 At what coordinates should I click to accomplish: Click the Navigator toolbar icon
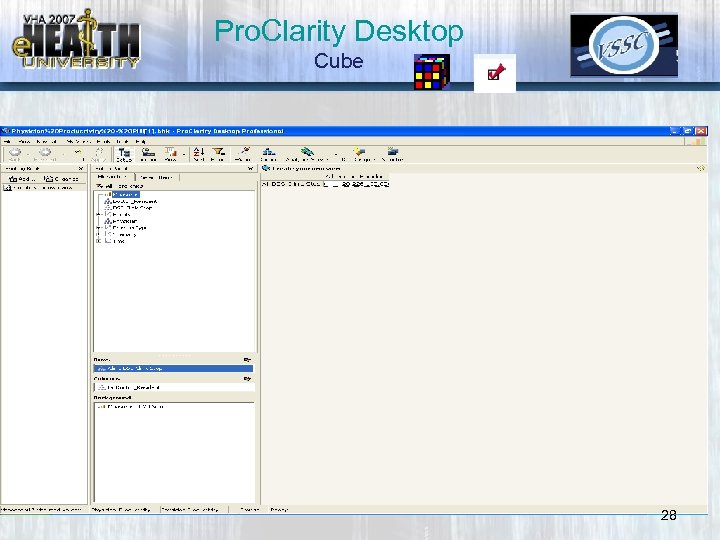(x=393, y=154)
